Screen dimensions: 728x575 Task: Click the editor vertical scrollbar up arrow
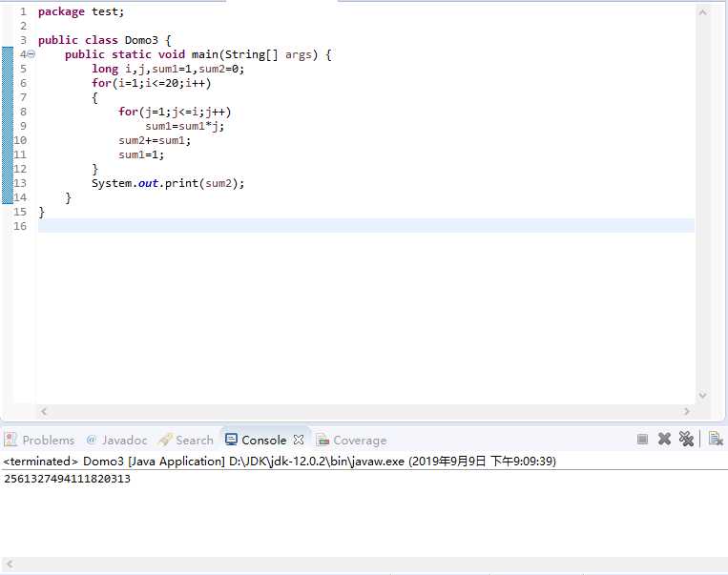(x=702, y=12)
